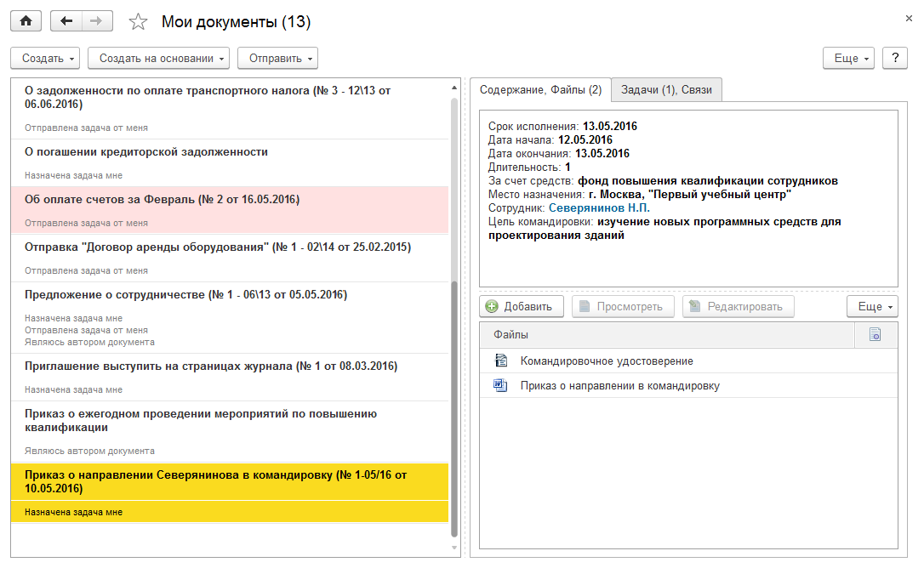The height and width of the screenshot is (568, 924).
Task: Click the Редактировать file button
Action: point(739,306)
